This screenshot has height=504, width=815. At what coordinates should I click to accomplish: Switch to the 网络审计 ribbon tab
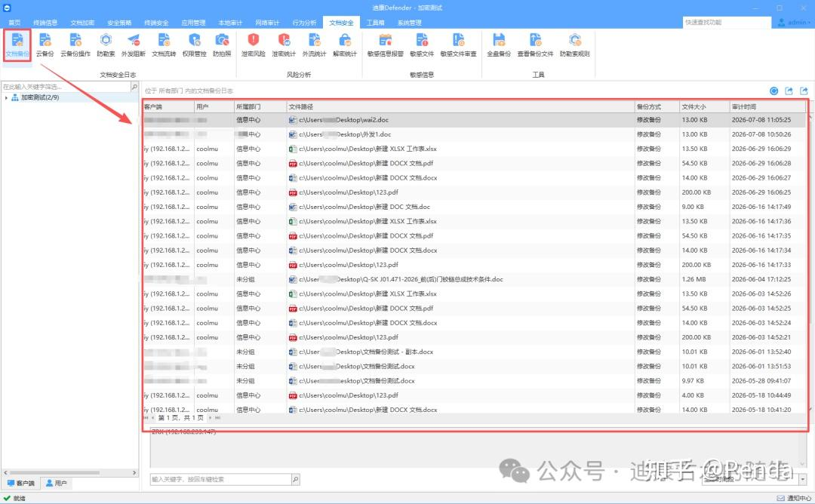click(x=267, y=23)
